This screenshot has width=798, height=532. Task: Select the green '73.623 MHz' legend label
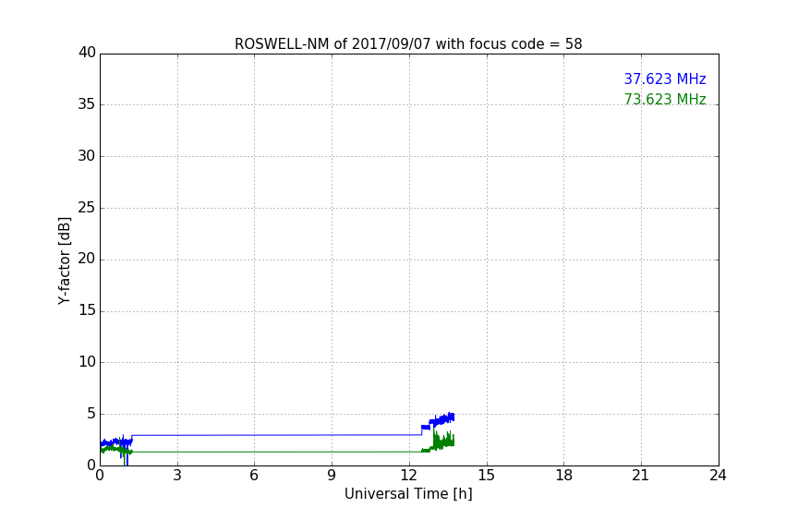[x=665, y=99]
